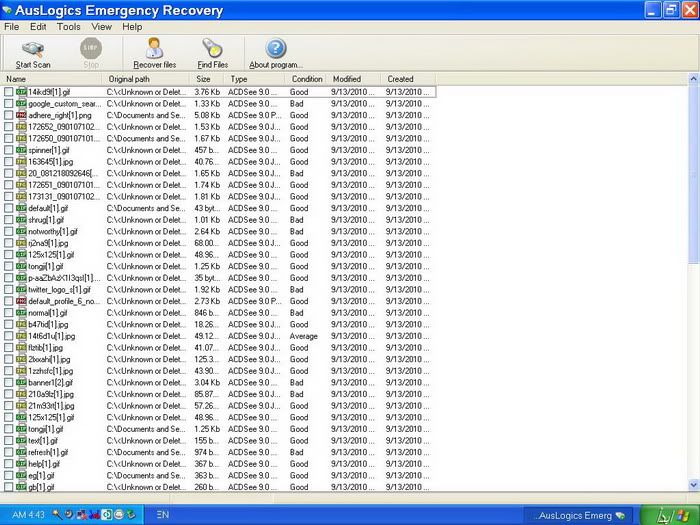
Task: Click the file list scroll-up arrow
Action: [693, 79]
